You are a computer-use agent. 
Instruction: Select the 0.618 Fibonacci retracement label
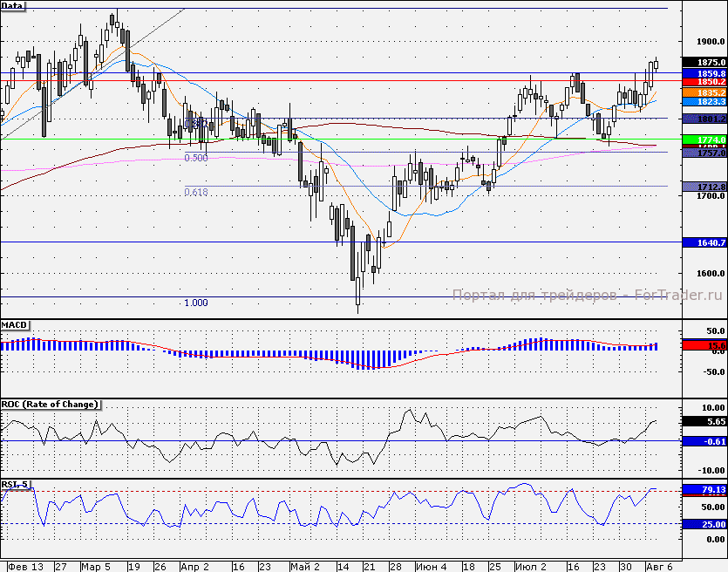pos(196,192)
